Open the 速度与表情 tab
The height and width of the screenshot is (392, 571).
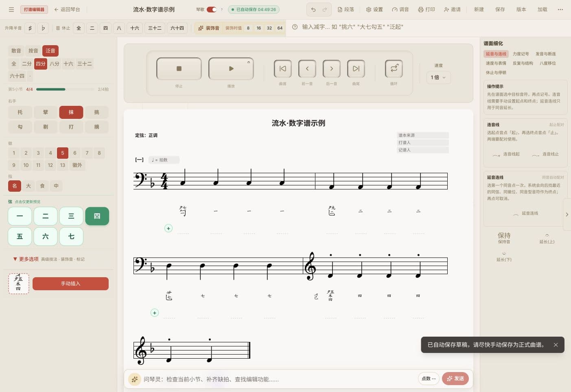[496, 63]
